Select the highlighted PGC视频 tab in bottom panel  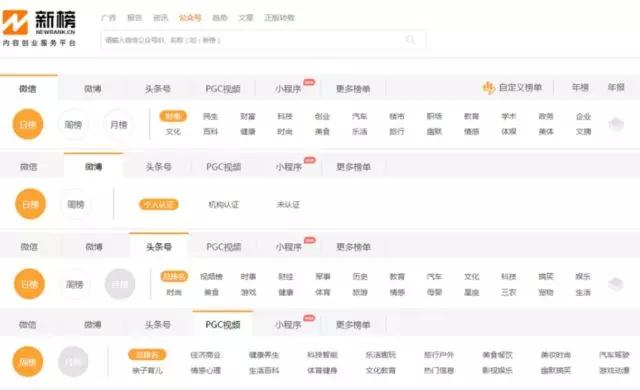223,324
